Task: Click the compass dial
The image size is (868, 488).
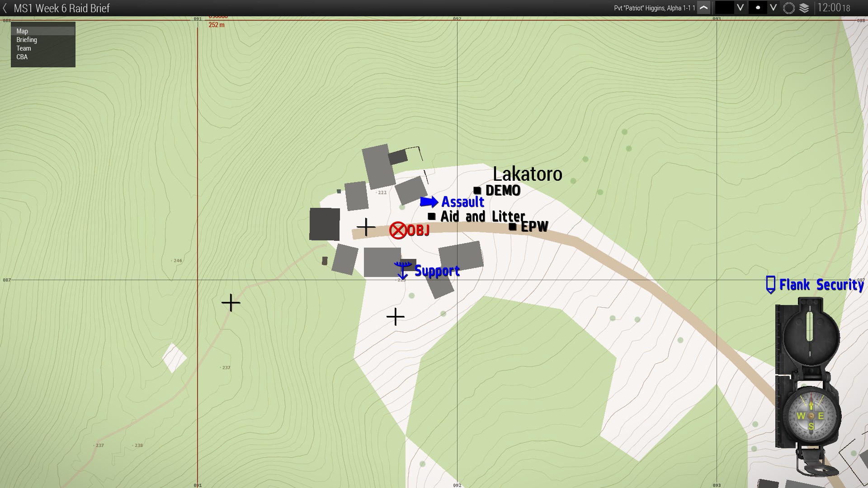Action: pos(811,416)
